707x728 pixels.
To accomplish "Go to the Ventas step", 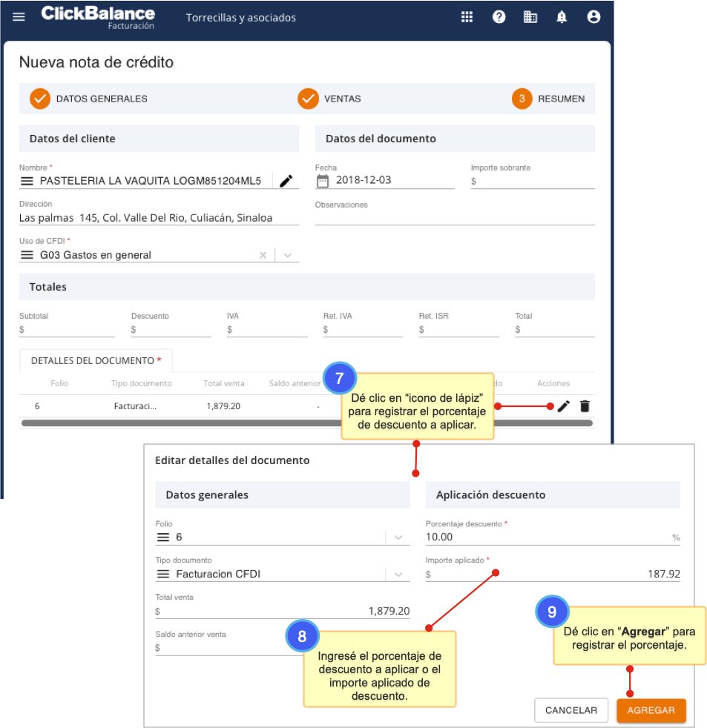I will [330, 99].
